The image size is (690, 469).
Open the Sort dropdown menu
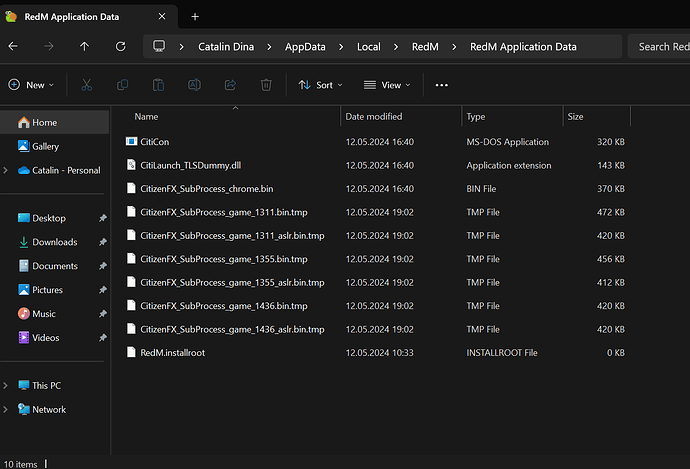(320, 85)
